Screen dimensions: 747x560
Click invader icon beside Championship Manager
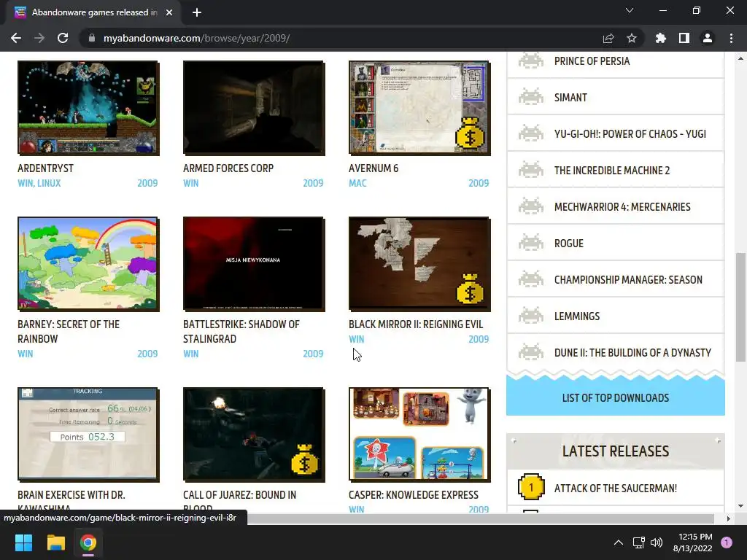coord(531,279)
